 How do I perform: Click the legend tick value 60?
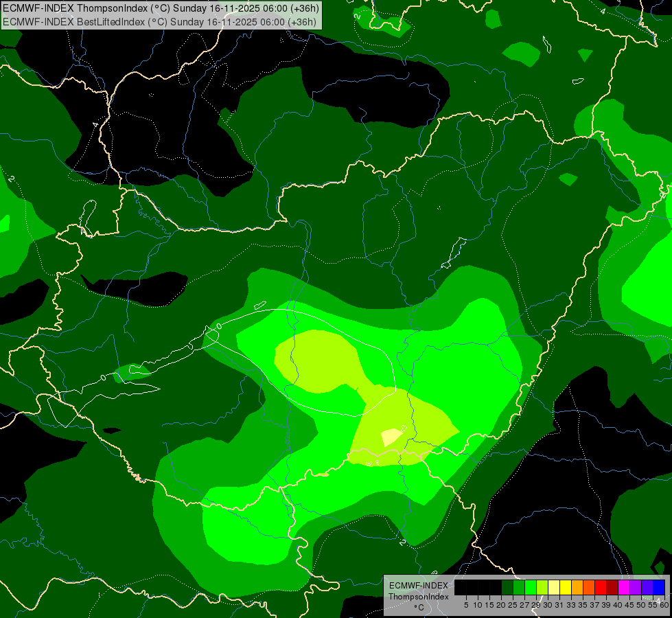(664, 604)
